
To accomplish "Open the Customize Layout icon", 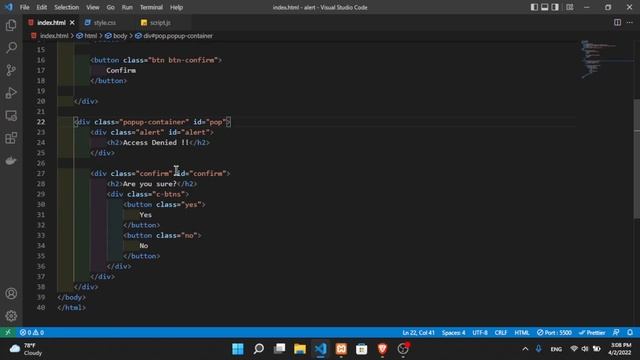I will (570, 7).
